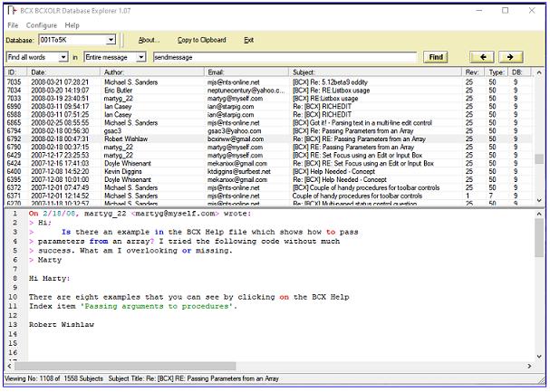Expand the 'Find all words' combo box
This screenshot has height=392, width=550.
point(63,57)
